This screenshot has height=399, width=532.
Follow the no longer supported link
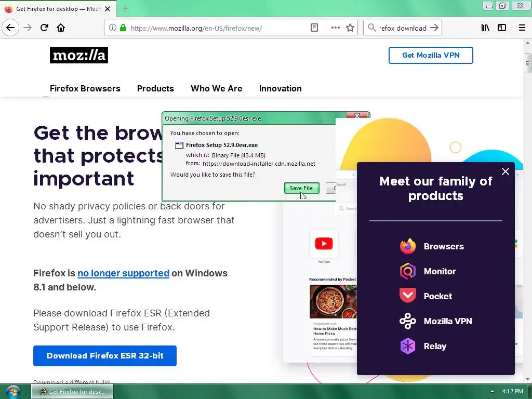click(x=123, y=273)
